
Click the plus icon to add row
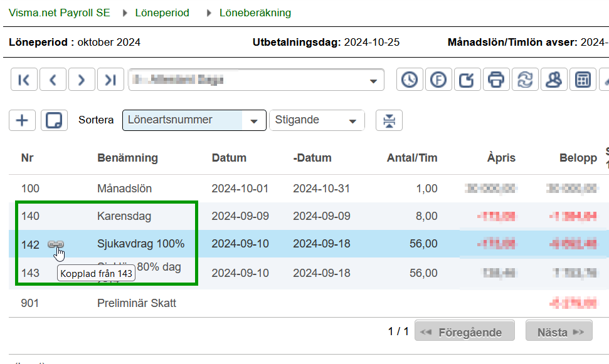(x=23, y=120)
